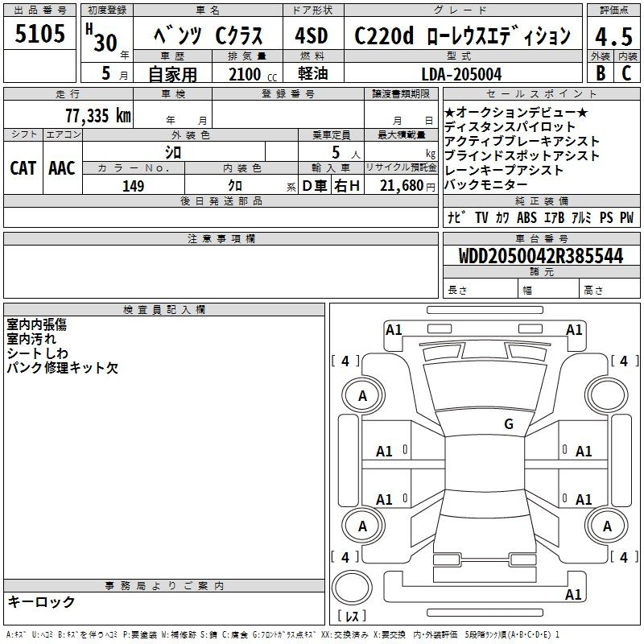Select the front-left wheel A mark

click(363, 395)
